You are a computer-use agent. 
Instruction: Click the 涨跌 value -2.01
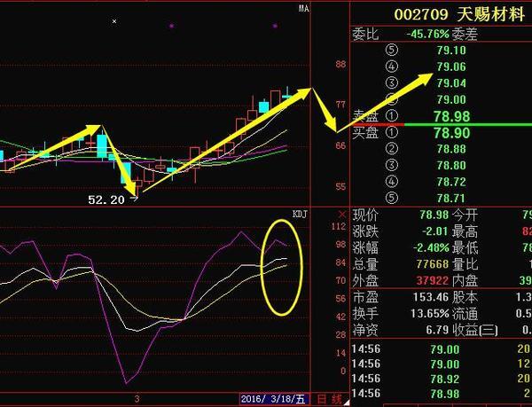click(x=435, y=231)
